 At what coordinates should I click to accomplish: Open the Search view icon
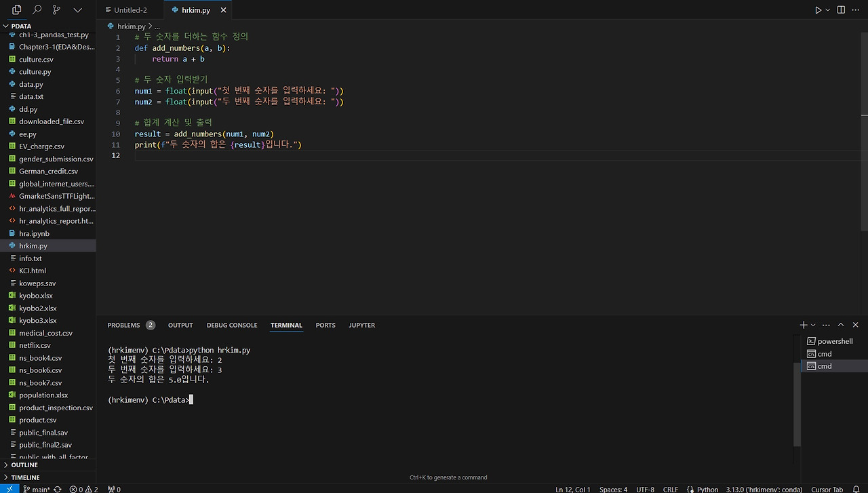point(37,10)
